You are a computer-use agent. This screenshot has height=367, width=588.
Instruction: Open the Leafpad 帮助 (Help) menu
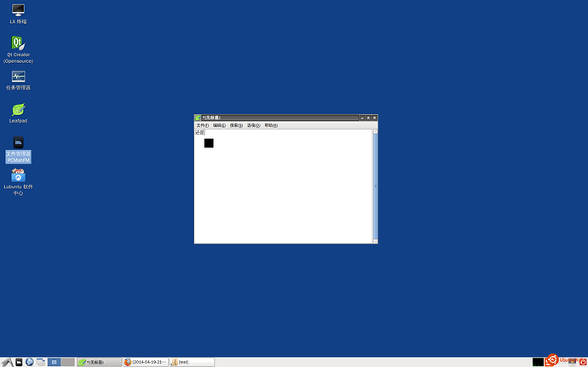271,125
